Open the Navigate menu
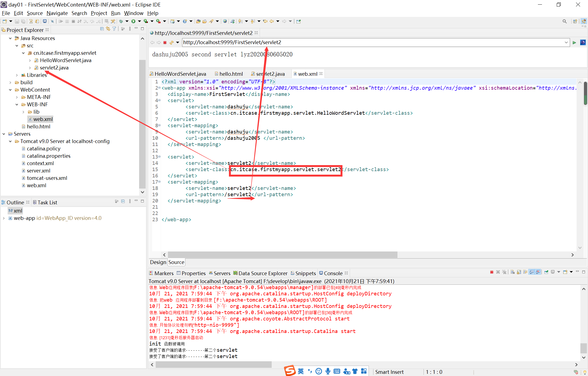The image size is (588, 376). click(57, 13)
